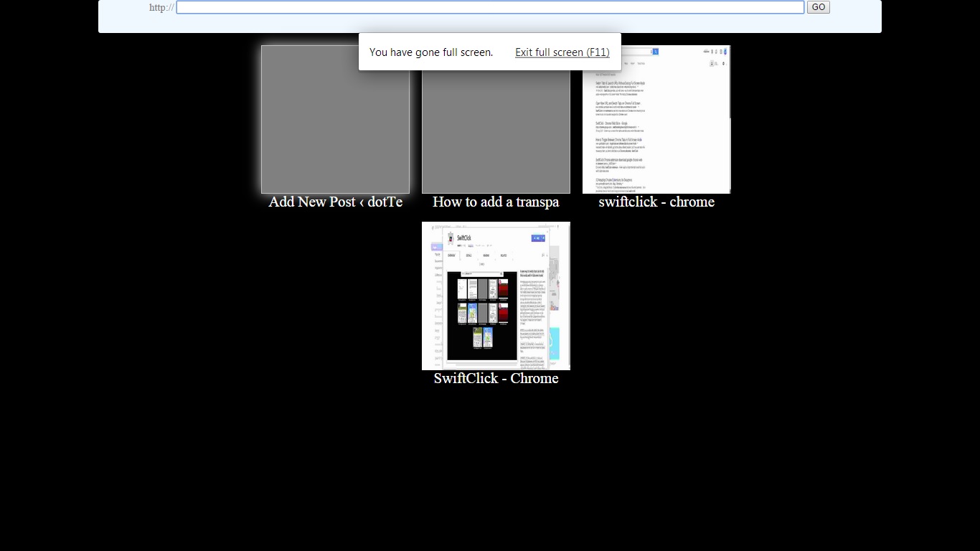Click the Add New Post ‹ dotTe caption text
The width and height of the screenshot is (980, 551).
335,202
